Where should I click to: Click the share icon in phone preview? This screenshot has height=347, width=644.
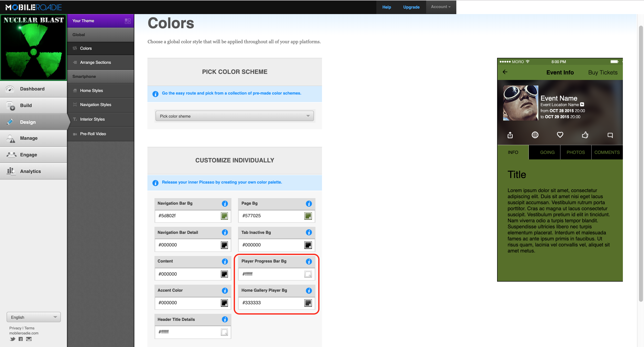510,135
